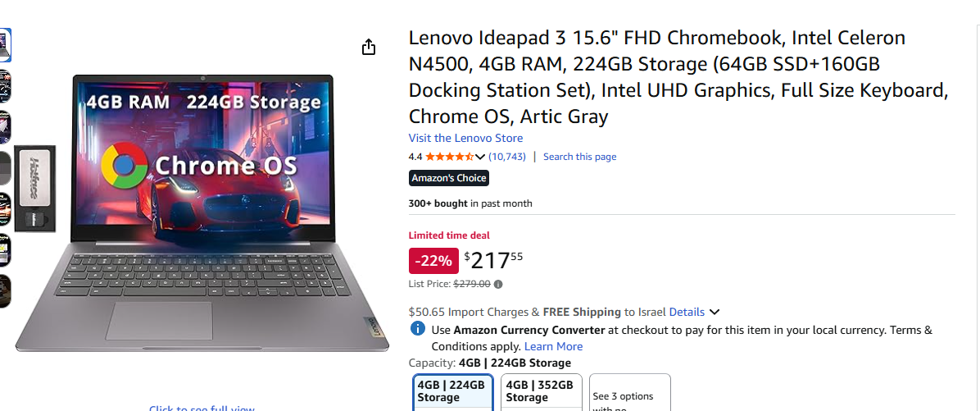This screenshot has height=411, width=980.
Task: Click the blue Currency Converter info icon
Action: [x=418, y=330]
